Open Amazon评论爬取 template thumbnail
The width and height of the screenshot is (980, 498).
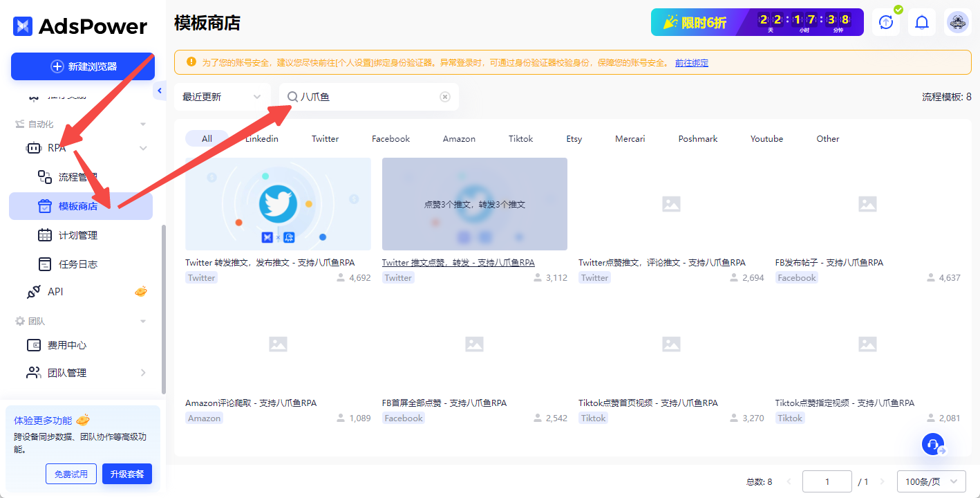[278, 344]
